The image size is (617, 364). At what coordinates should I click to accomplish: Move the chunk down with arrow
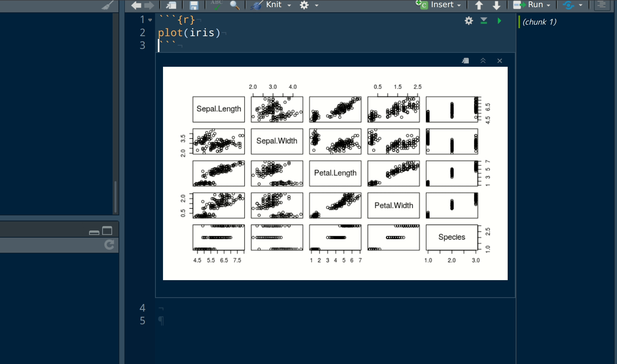497,5
